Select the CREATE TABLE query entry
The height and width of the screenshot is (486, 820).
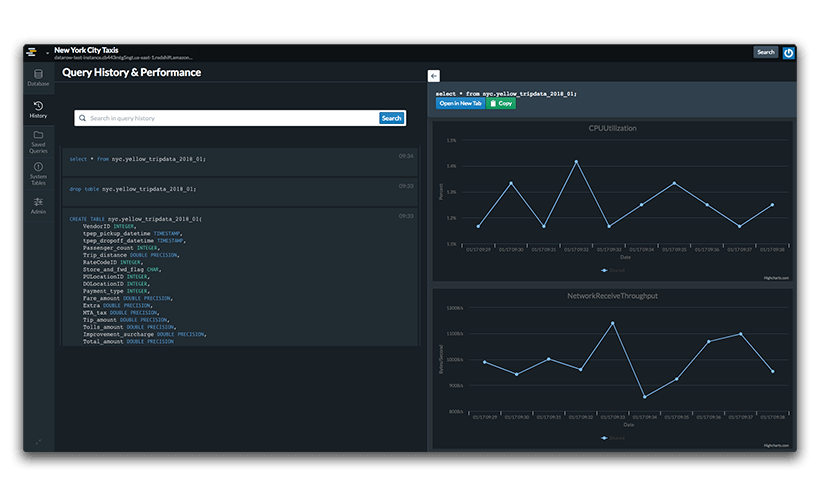pyautogui.click(x=240, y=277)
